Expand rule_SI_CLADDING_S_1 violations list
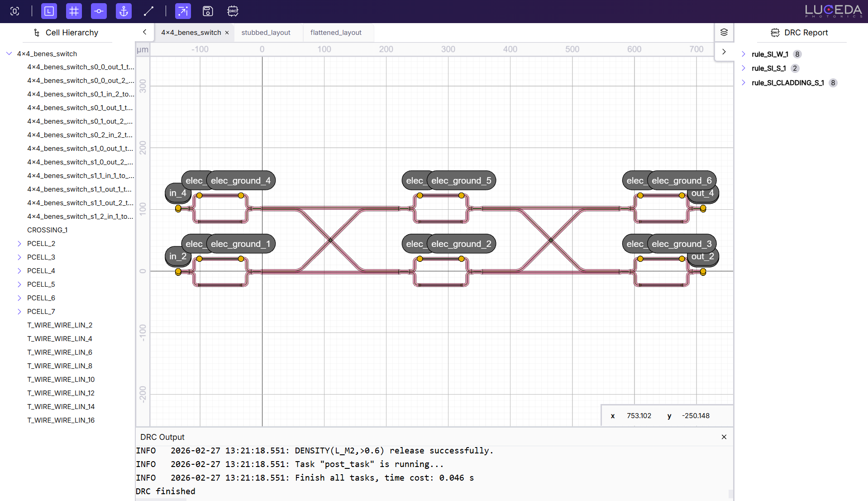 (x=744, y=83)
